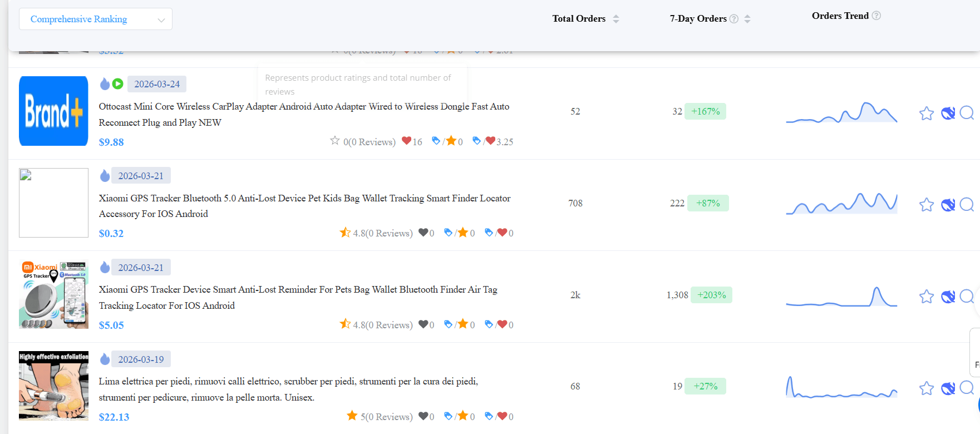Toggle favorite star for Lima elettrica product
980x434 pixels.
coord(926,388)
